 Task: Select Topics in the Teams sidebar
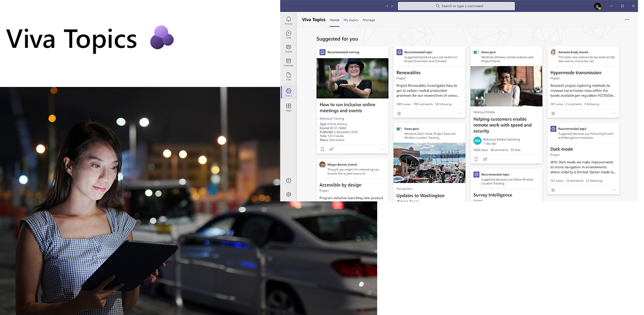click(288, 92)
